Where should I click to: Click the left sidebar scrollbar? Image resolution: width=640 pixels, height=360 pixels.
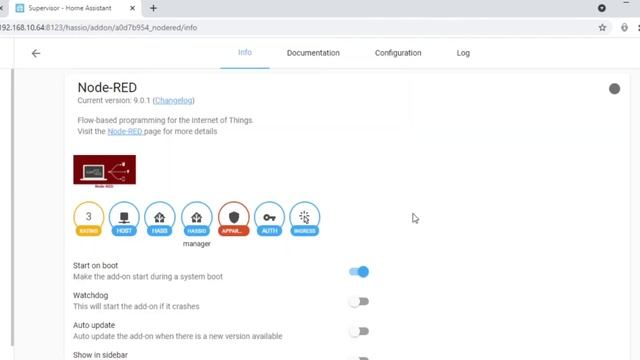click(x=12, y=208)
